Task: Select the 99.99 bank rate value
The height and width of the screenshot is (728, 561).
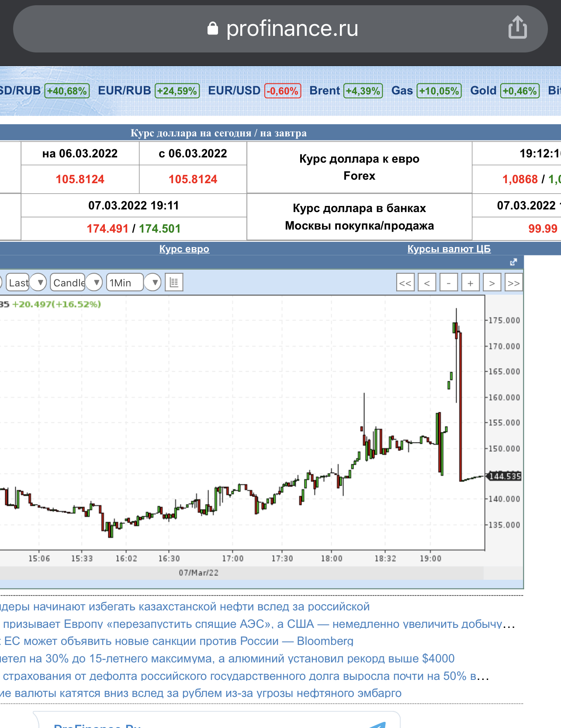Action: click(x=543, y=229)
